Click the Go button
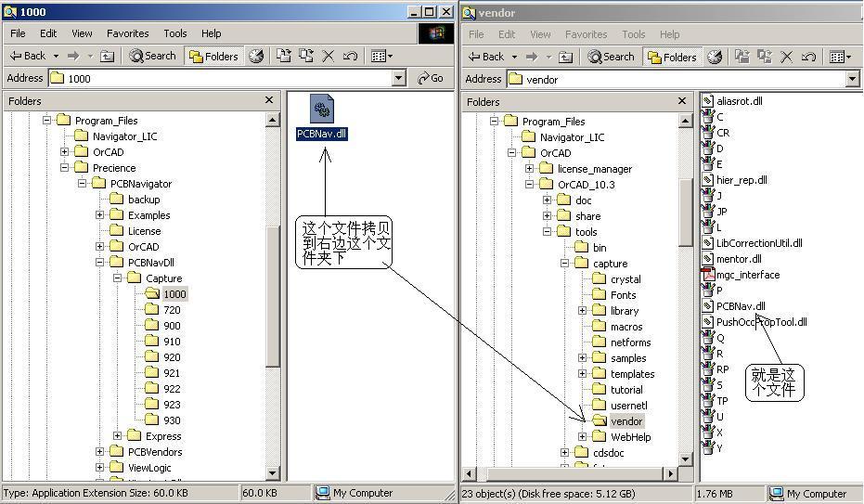The image size is (864, 504). [x=431, y=78]
